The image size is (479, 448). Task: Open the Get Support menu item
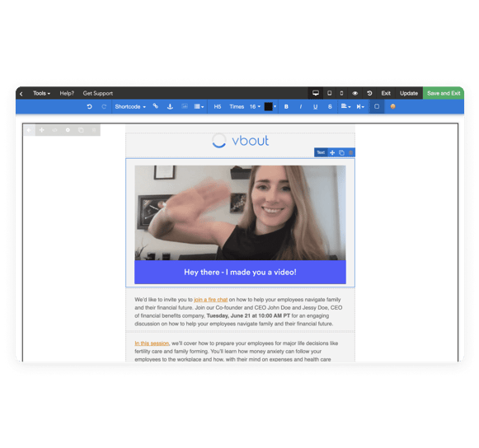pyautogui.click(x=98, y=93)
